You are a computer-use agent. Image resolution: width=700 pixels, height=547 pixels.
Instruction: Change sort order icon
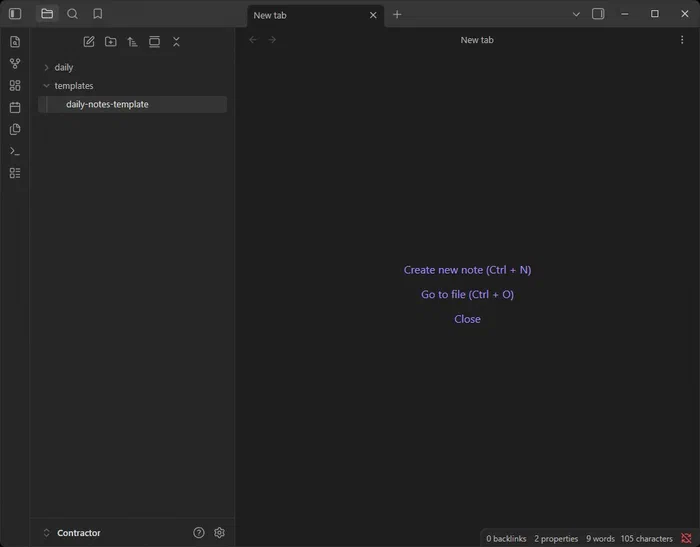(133, 42)
